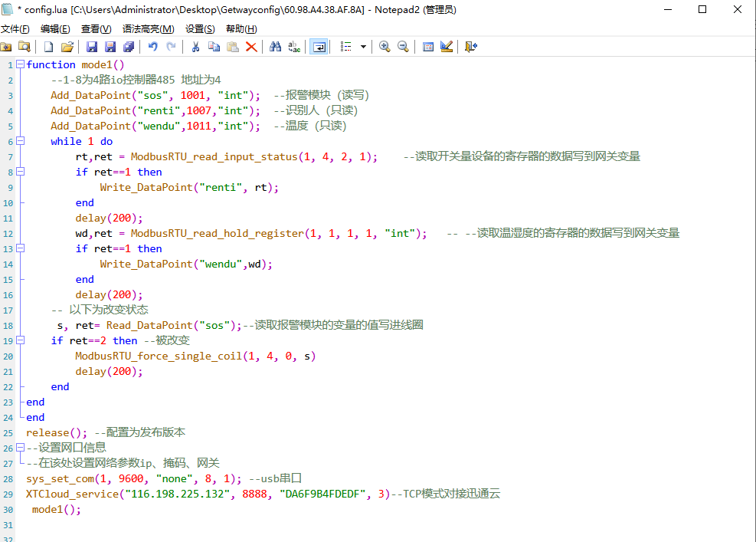Click the New file toolbar icon
The width and height of the screenshot is (756, 542).
[48, 47]
